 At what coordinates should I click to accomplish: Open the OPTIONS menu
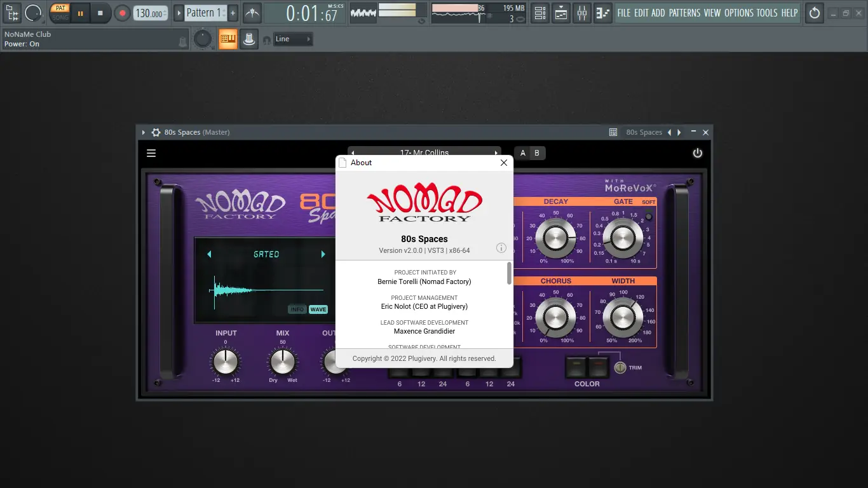tap(739, 13)
